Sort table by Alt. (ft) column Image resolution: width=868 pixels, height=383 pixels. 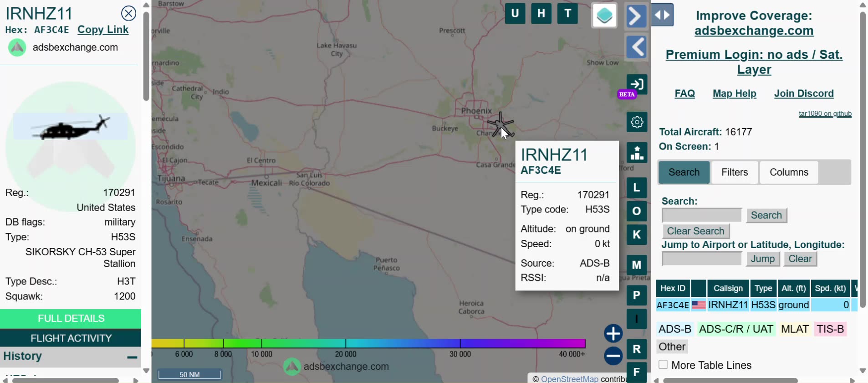(x=794, y=289)
